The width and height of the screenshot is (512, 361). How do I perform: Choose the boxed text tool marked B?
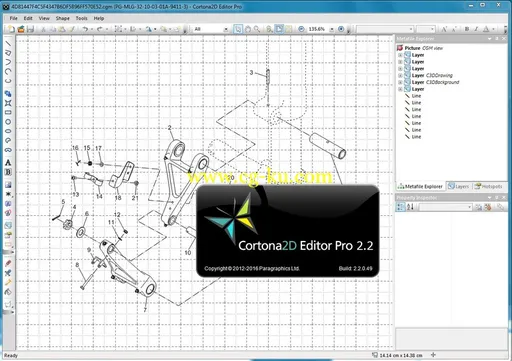click(8, 172)
